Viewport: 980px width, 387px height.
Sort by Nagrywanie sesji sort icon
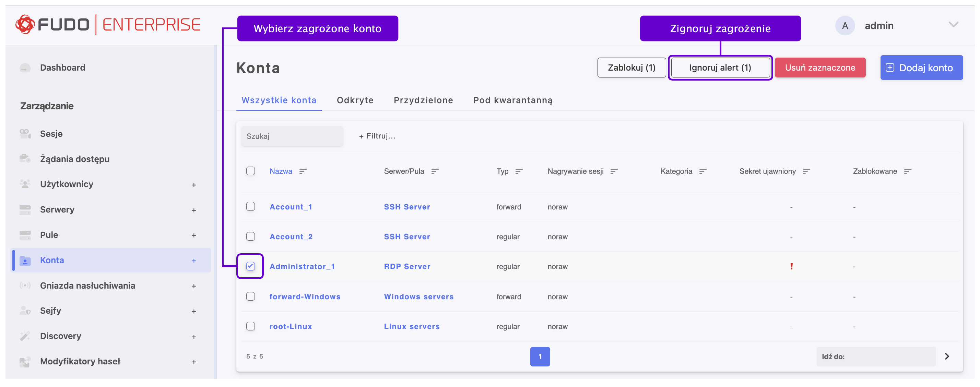click(614, 171)
